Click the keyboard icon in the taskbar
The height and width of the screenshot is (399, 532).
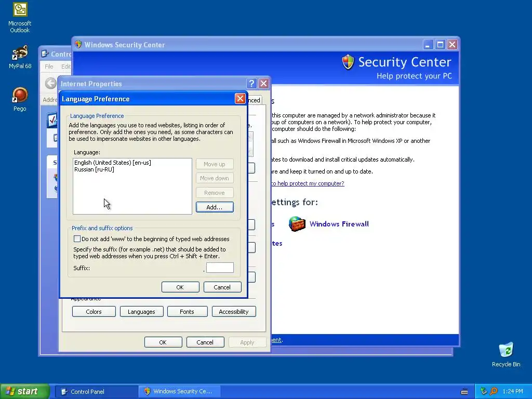tap(464, 392)
